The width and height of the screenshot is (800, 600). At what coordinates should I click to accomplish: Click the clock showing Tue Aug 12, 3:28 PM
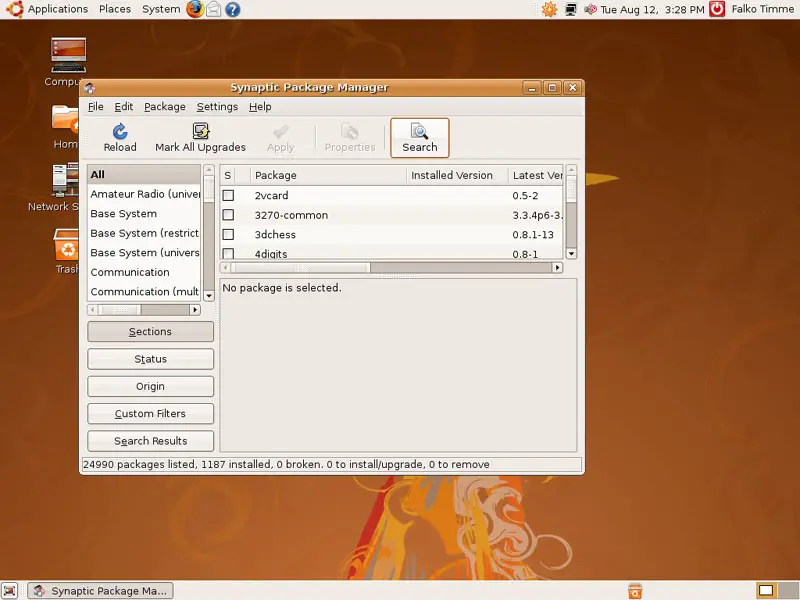(x=652, y=9)
